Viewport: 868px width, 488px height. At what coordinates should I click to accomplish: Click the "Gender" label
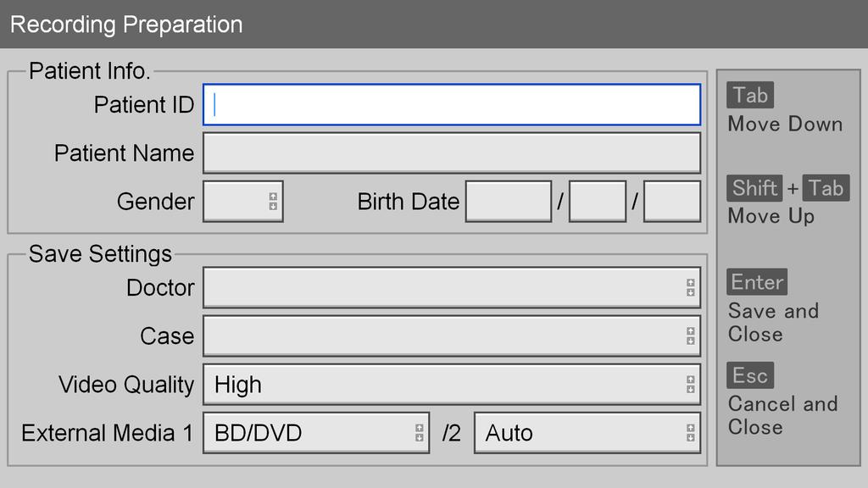coord(156,202)
